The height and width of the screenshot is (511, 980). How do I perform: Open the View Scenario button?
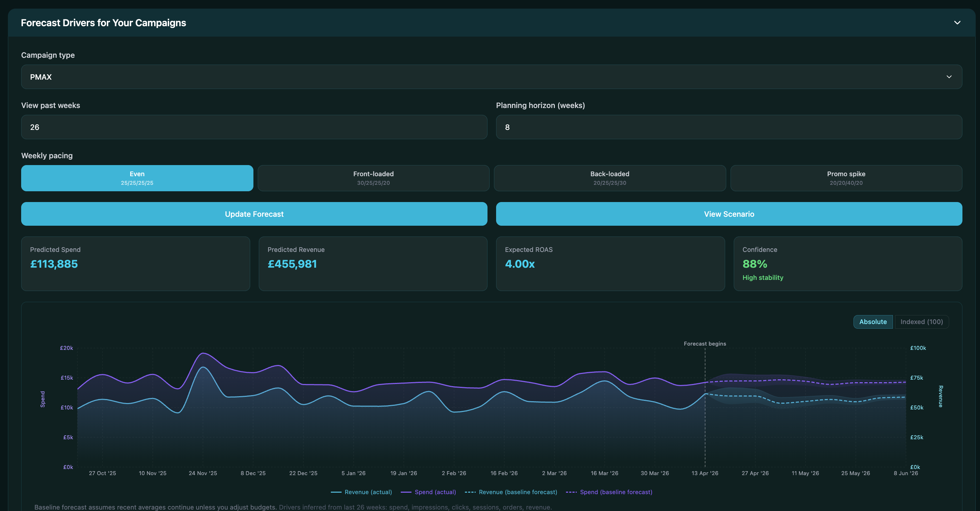pyautogui.click(x=728, y=214)
